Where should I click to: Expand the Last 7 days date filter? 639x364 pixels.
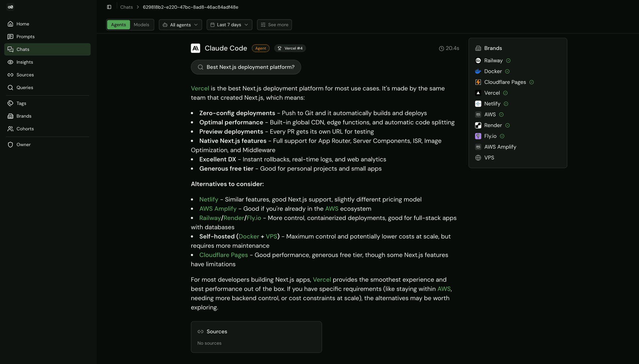coord(229,25)
